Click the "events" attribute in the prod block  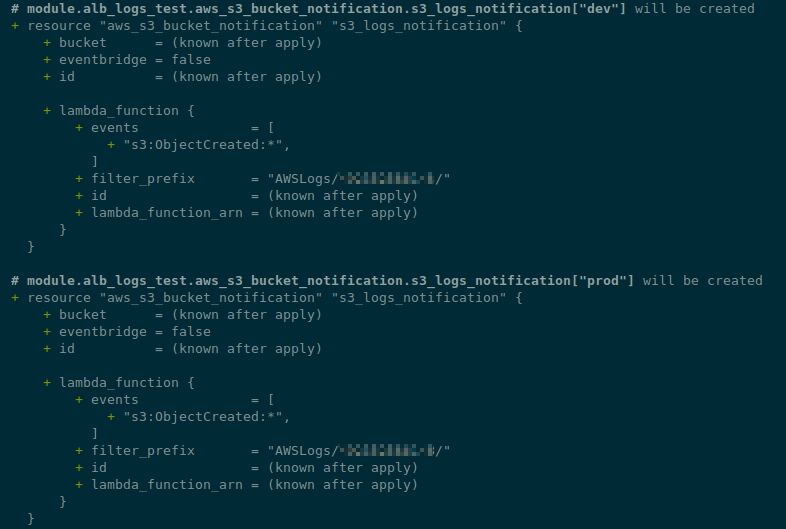[x=115, y=400]
